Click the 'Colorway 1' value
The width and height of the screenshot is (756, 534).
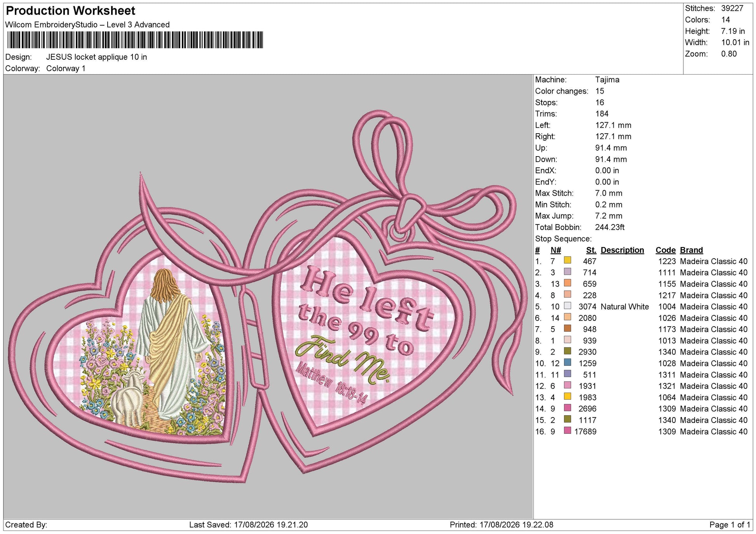pyautogui.click(x=66, y=68)
